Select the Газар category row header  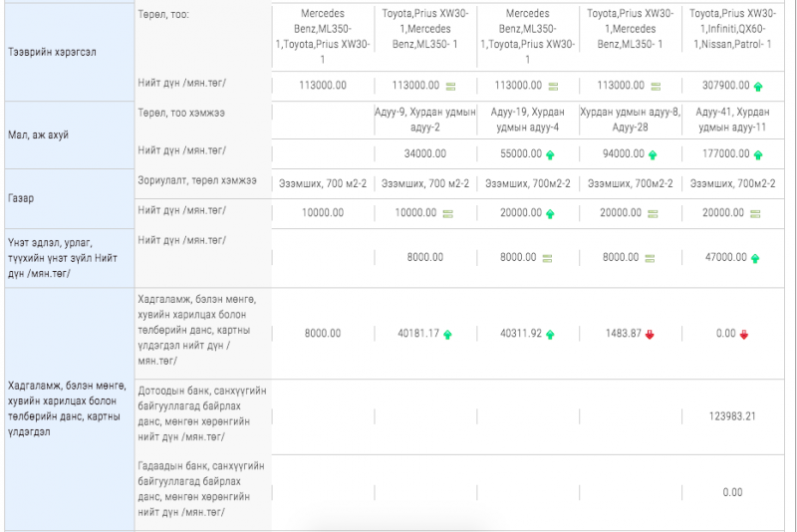pos(68,198)
